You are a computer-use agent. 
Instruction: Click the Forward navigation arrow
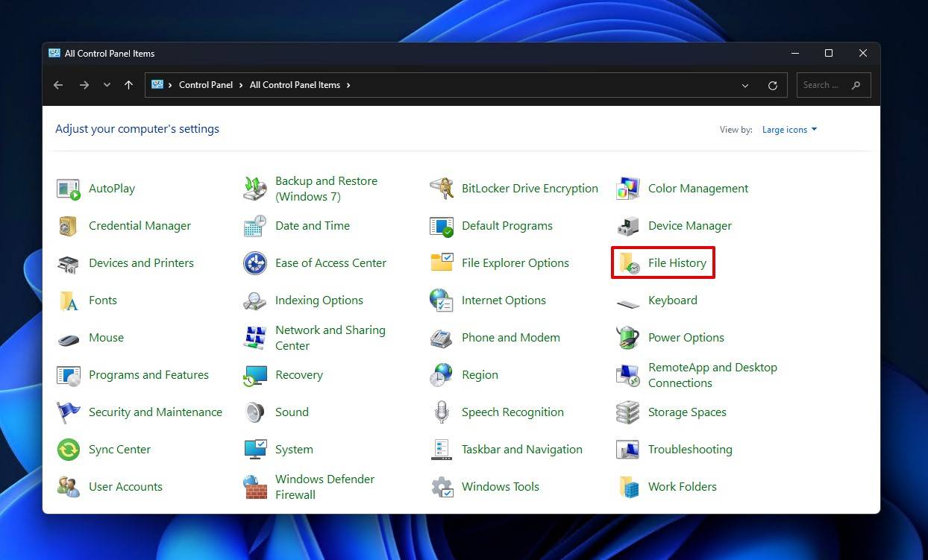[x=84, y=85]
